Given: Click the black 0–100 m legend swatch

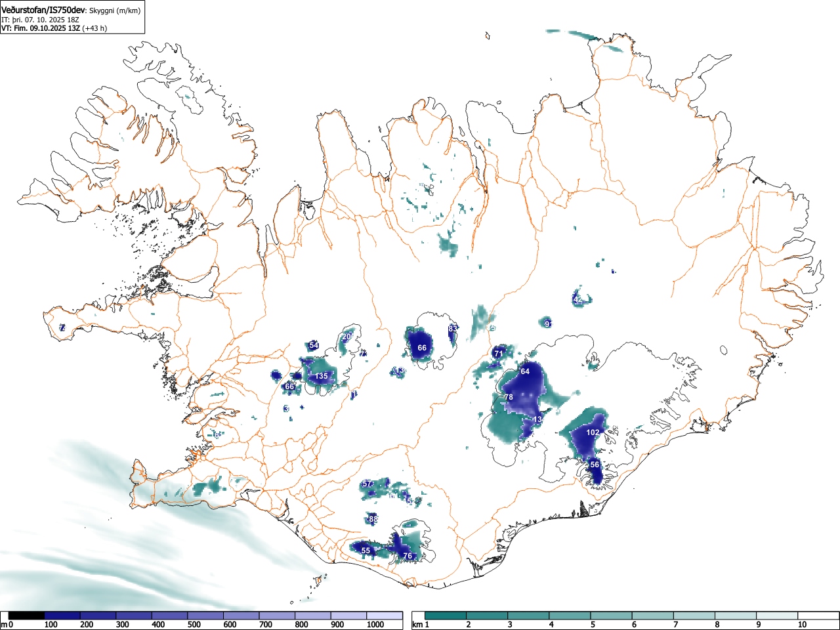Looking at the screenshot, I should pos(27,616).
